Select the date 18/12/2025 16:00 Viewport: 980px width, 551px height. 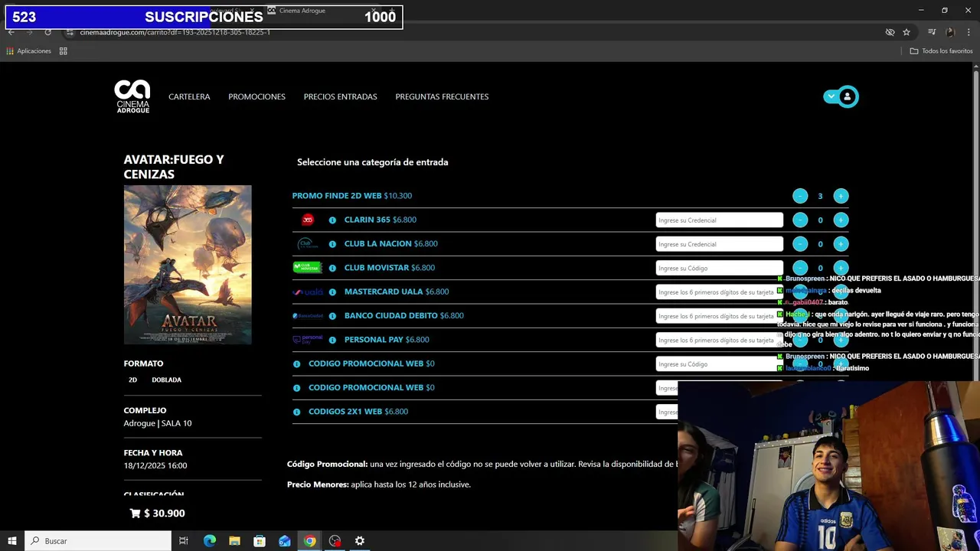(155, 465)
